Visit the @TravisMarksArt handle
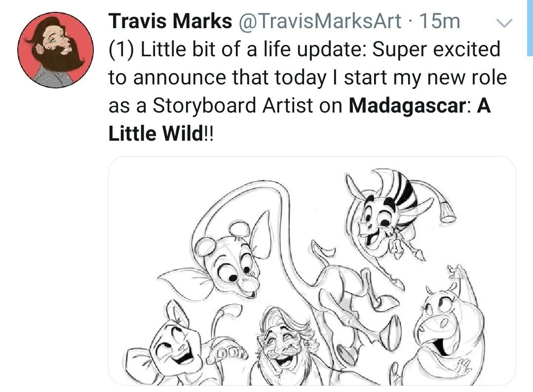Screen dimensions: 533x392 [322, 21]
